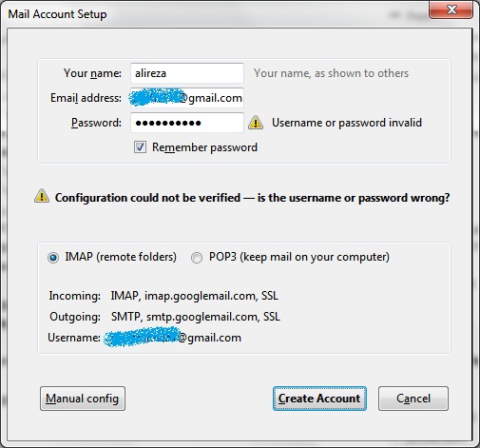Click inside the Password field
Image resolution: width=480 pixels, height=448 pixels.
(x=187, y=123)
